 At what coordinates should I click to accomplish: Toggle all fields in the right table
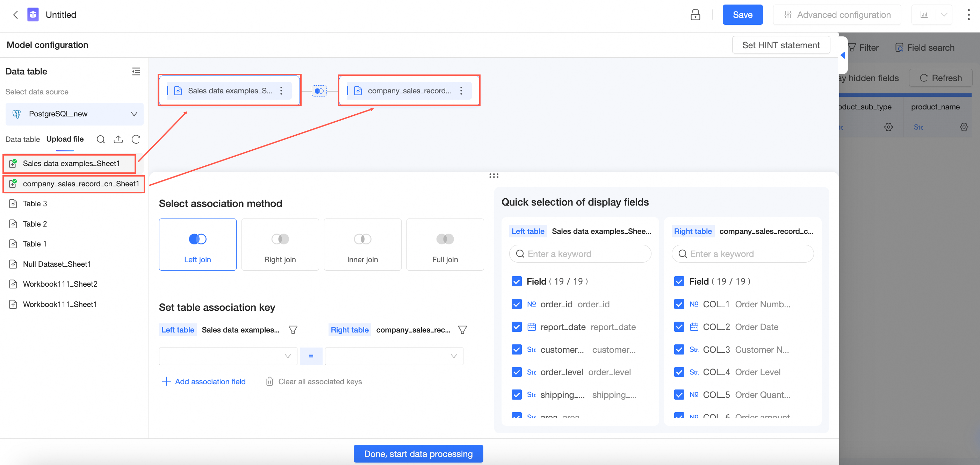[679, 281]
